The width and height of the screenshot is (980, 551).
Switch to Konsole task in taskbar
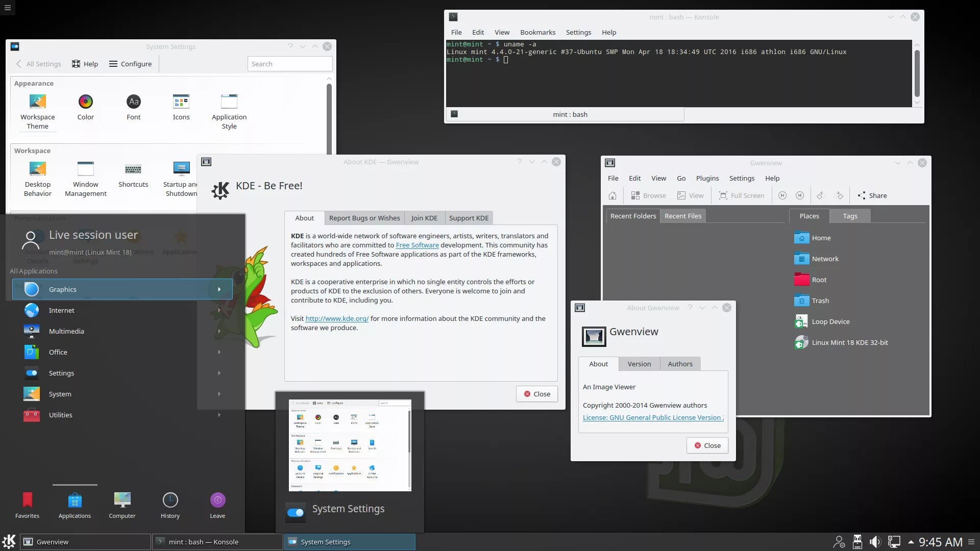pyautogui.click(x=217, y=542)
